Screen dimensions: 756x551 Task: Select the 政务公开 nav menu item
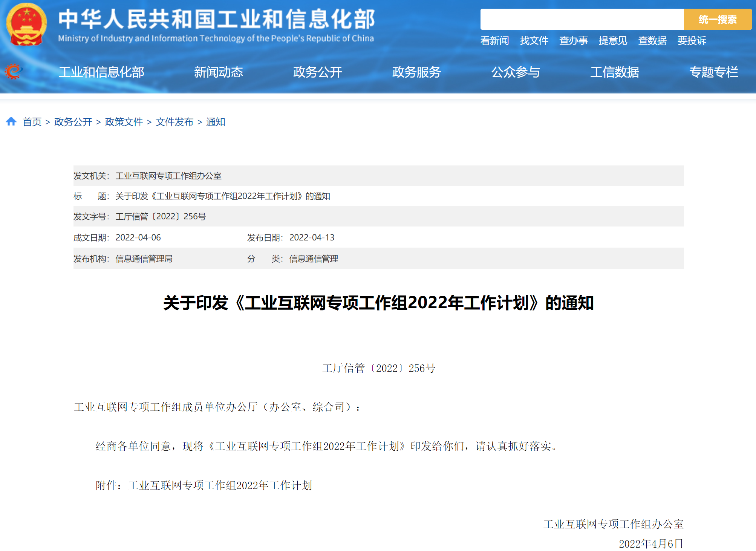pyautogui.click(x=317, y=72)
